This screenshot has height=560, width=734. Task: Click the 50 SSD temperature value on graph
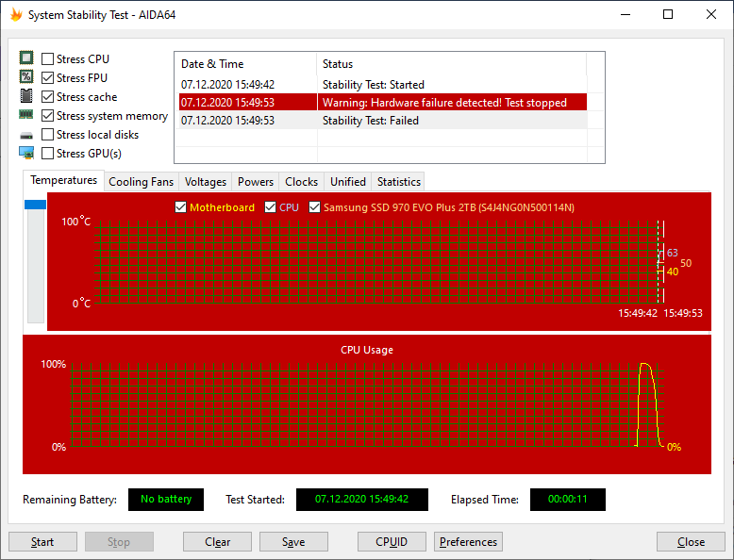click(686, 263)
